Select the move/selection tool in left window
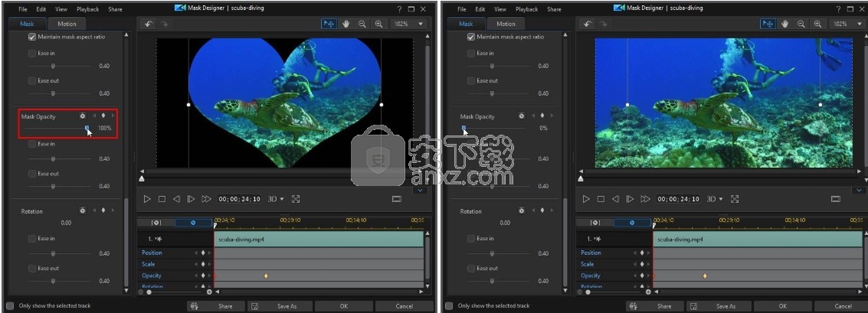This screenshot has height=313, width=868. point(329,24)
